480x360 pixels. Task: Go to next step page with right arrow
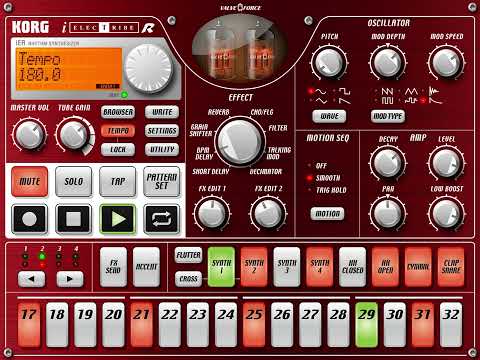coord(70,279)
